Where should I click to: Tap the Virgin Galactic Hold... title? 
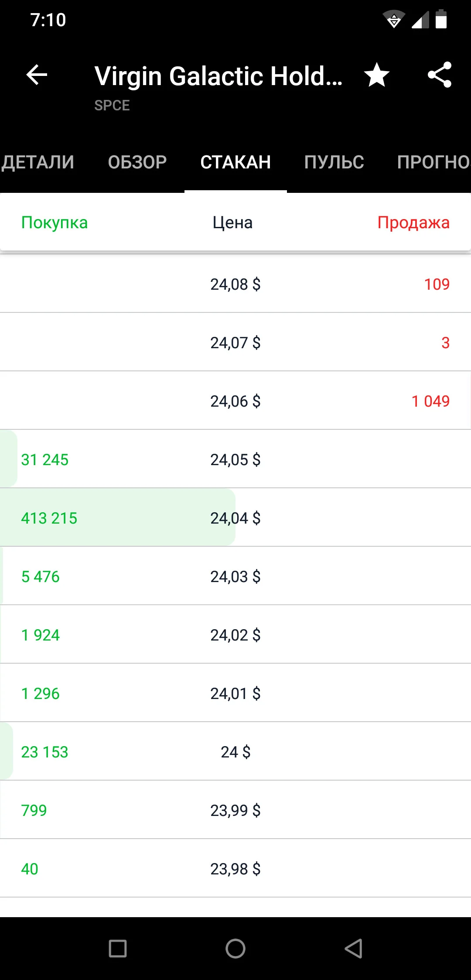pos(218,76)
